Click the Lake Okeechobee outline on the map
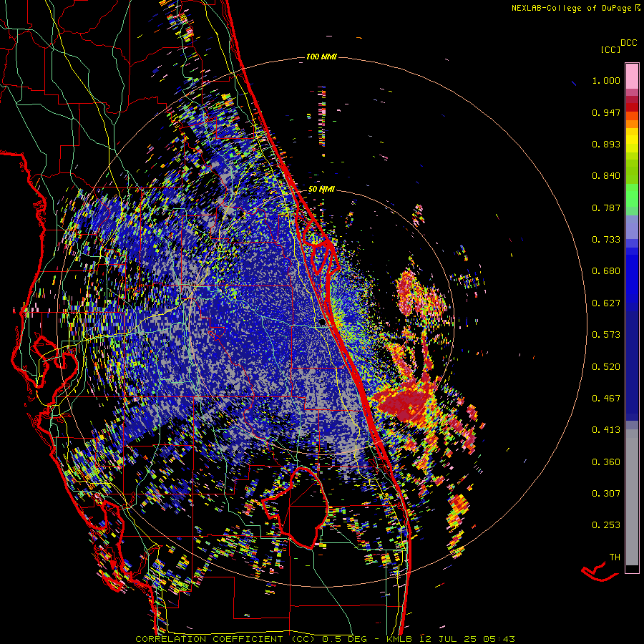This screenshot has height=644, width=644. tap(296, 507)
